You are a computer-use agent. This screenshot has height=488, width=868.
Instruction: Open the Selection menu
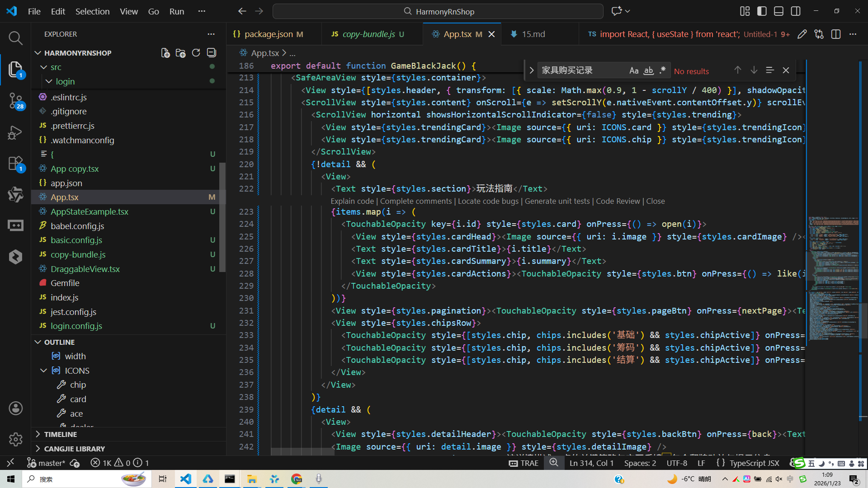pyautogui.click(x=92, y=11)
